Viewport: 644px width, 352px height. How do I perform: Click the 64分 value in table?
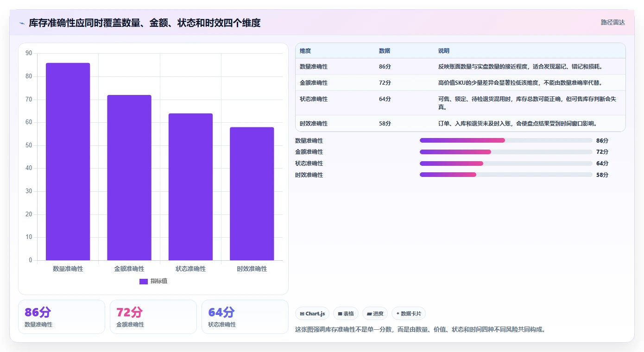(385, 99)
